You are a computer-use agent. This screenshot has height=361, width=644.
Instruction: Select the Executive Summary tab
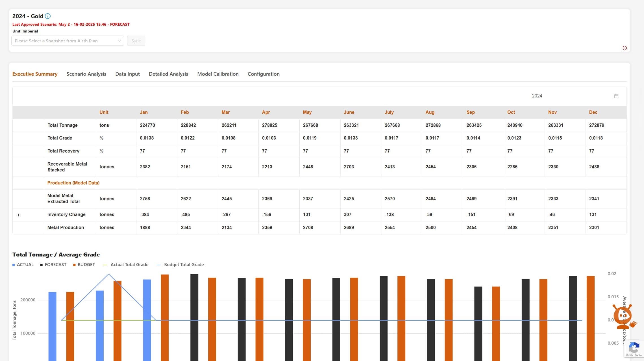click(35, 74)
